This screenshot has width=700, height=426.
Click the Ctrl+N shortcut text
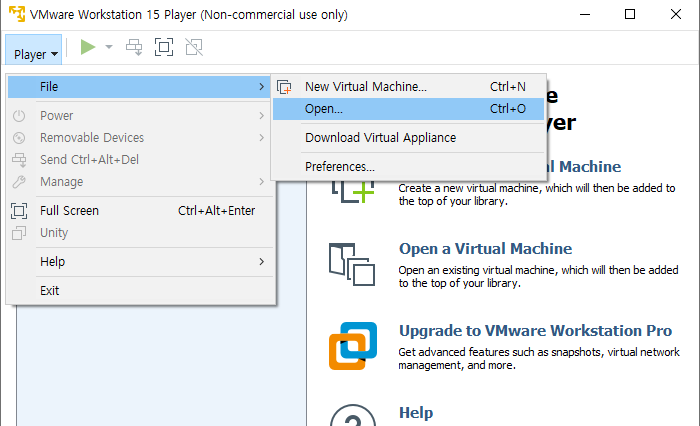(508, 87)
